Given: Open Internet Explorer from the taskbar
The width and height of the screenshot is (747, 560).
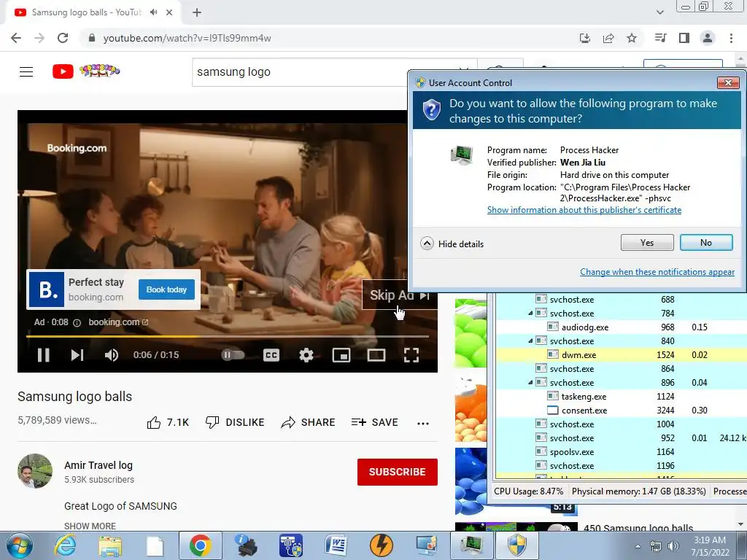Looking at the screenshot, I should pos(65,545).
